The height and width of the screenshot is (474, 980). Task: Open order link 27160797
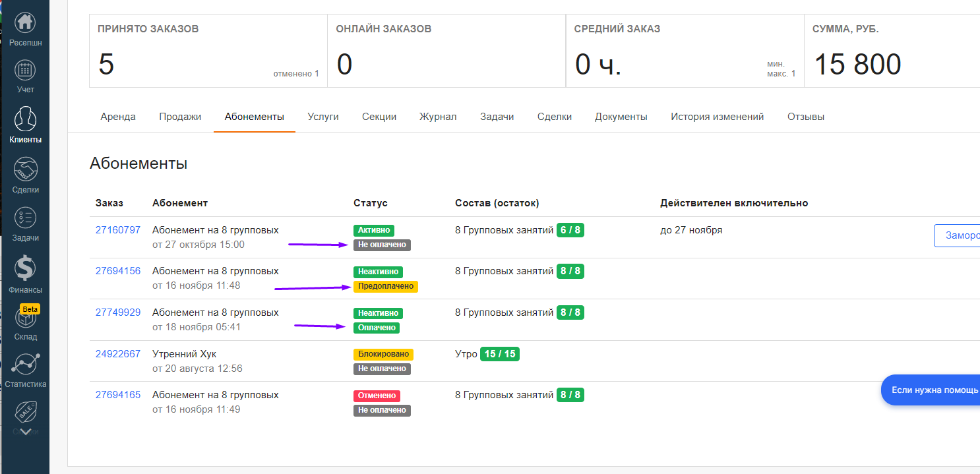pyautogui.click(x=118, y=230)
